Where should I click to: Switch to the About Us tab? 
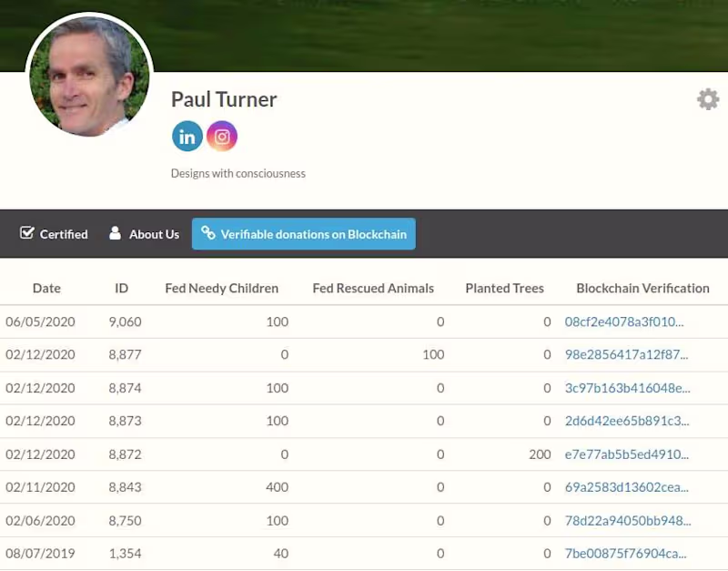tap(144, 234)
